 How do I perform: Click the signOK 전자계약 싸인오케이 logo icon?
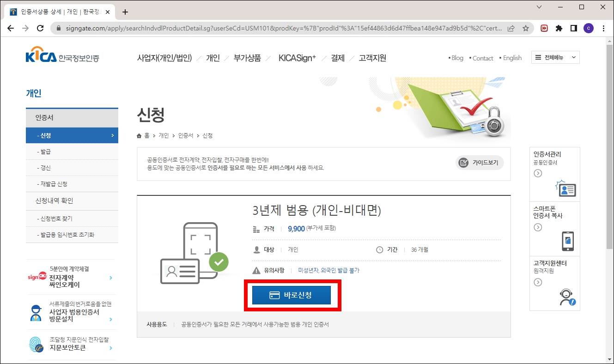pyautogui.click(x=37, y=277)
